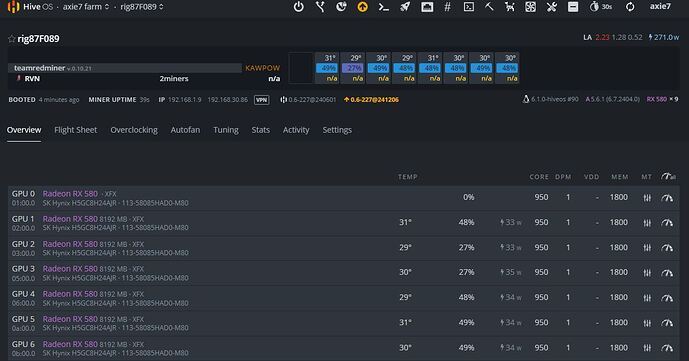Viewport: 689px width, 361px height.
Task: Open the axie7 farm selector dropdown
Action: tap(86, 7)
